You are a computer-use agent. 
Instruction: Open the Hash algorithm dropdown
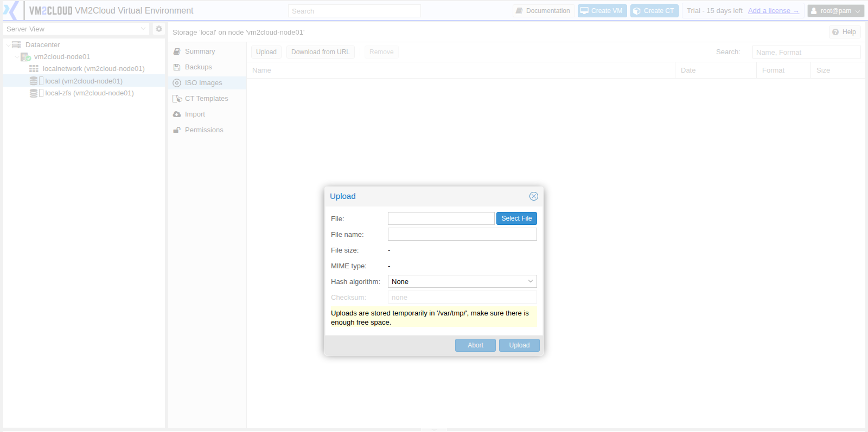coord(531,281)
